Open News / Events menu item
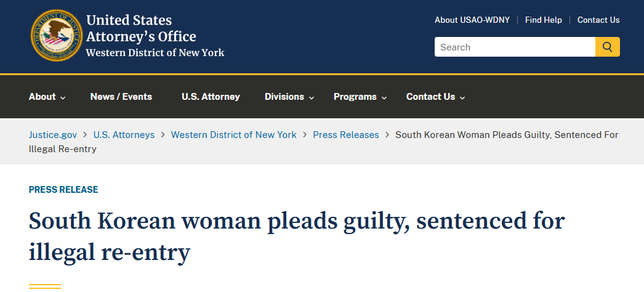644x292 pixels. 121,97
